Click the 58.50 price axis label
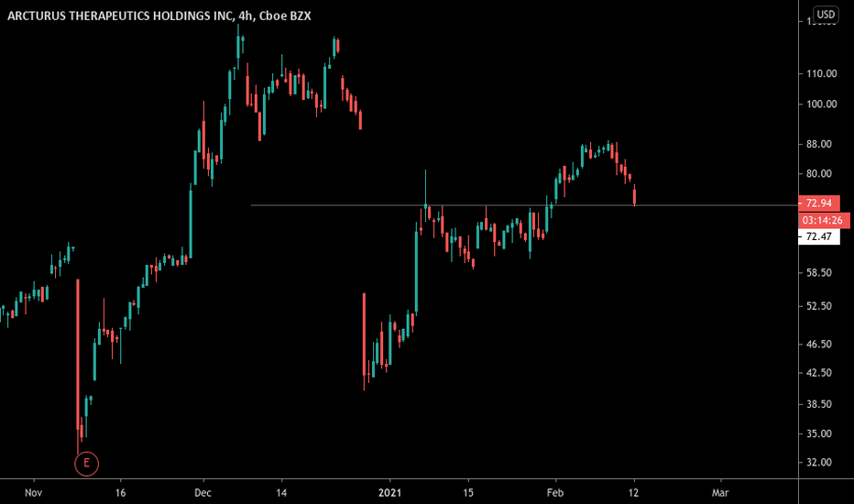 [x=818, y=272]
